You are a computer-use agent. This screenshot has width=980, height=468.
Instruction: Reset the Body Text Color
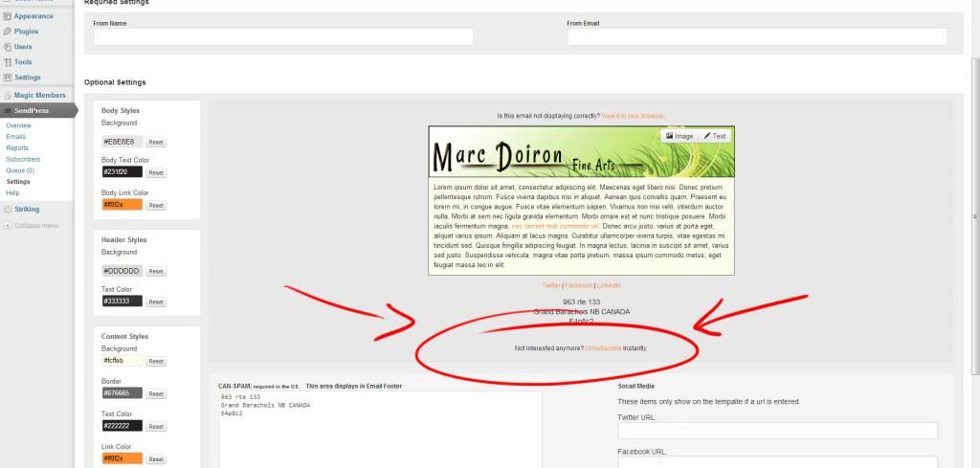(156, 173)
